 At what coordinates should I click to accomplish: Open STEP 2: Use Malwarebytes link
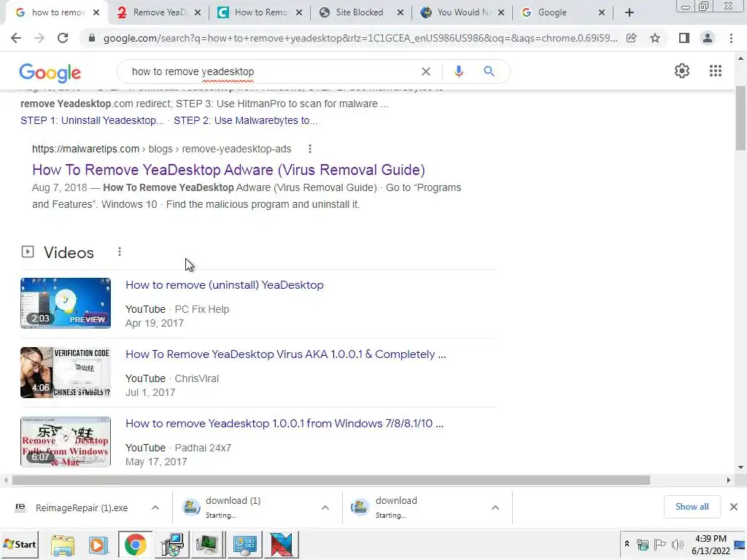click(246, 120)
